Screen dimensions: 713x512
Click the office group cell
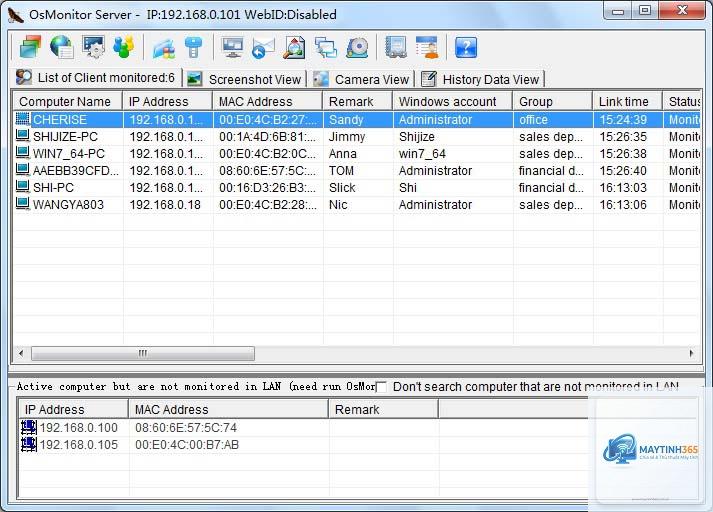(533, 120)
